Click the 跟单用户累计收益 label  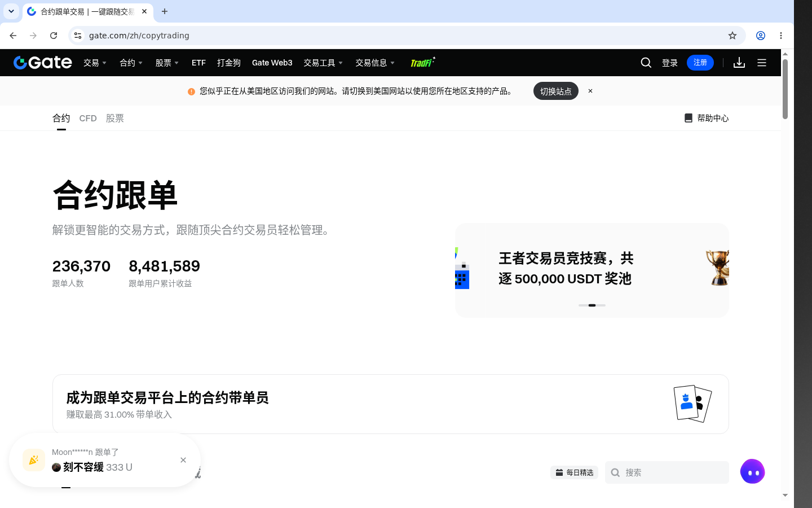160,283
